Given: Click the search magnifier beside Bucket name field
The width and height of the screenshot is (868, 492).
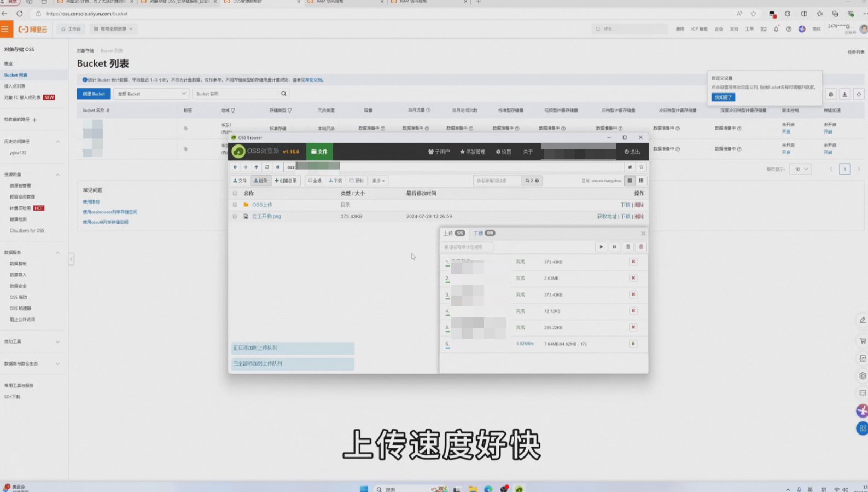Looking at the screenshot, I should [x=284, y=94].
